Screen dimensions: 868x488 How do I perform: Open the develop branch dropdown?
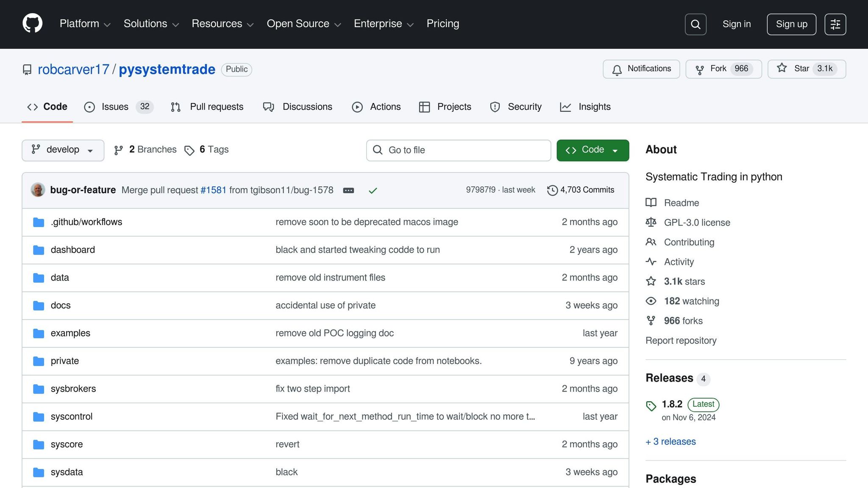point(63,150)
